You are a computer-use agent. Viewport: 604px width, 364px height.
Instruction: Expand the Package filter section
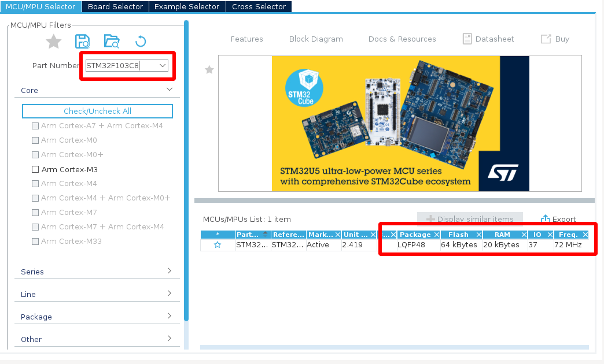170,316
